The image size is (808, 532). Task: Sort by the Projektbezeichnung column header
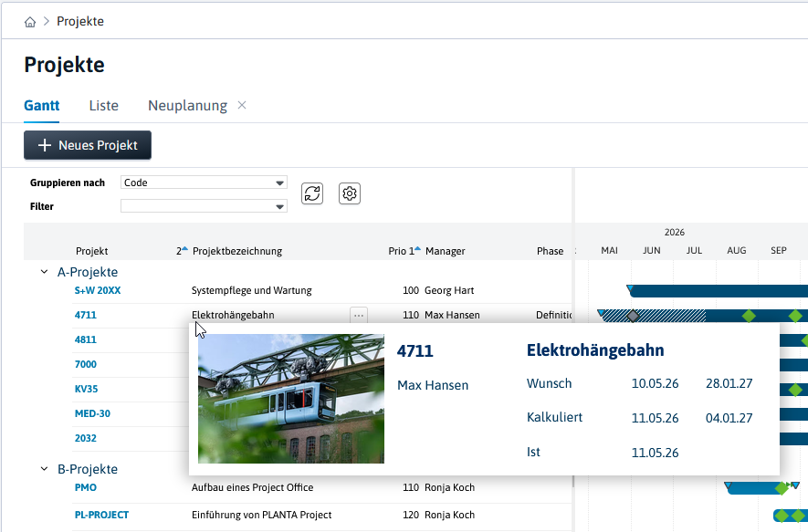pyautogui.click(x=237, y=251)
